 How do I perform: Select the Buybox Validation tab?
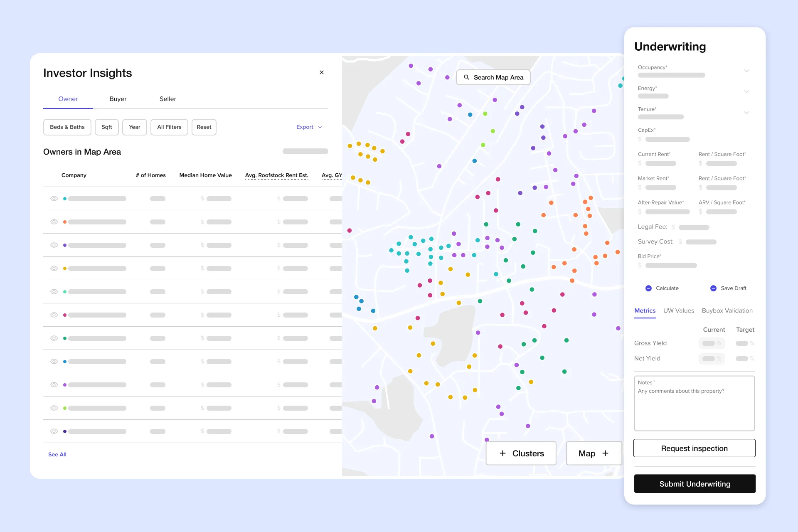727,311
